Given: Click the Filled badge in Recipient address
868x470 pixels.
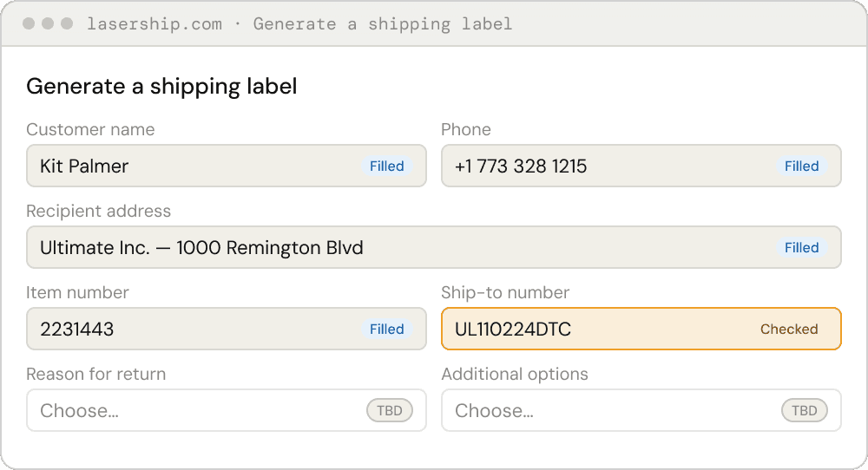Looking at the screenshot, I should 802,247.
